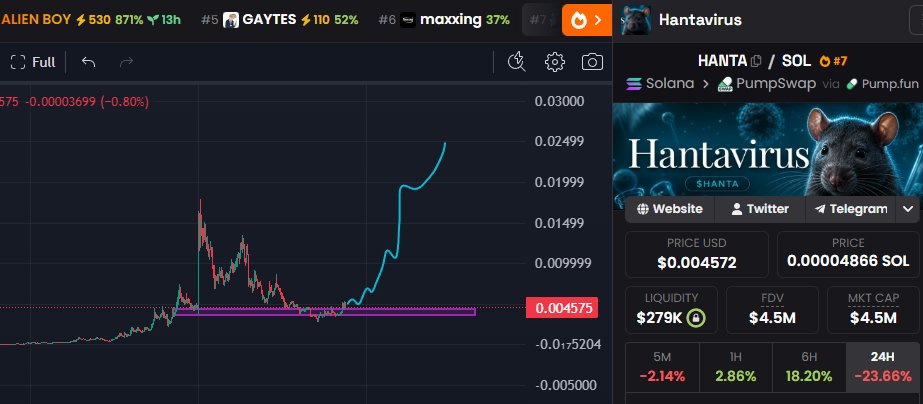Viewport: 923px width, 404px height.
Task: Click the maxxing token avatar
Action: pyautogui.click(x=408, y=20)
